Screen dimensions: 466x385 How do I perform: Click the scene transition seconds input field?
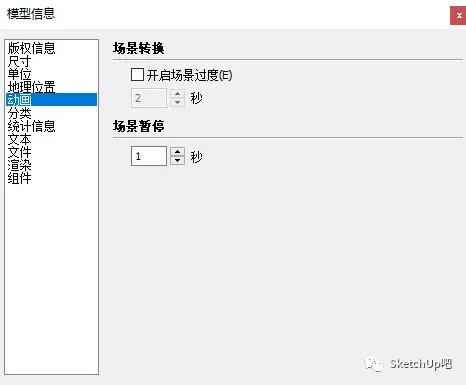click(149, 98)
